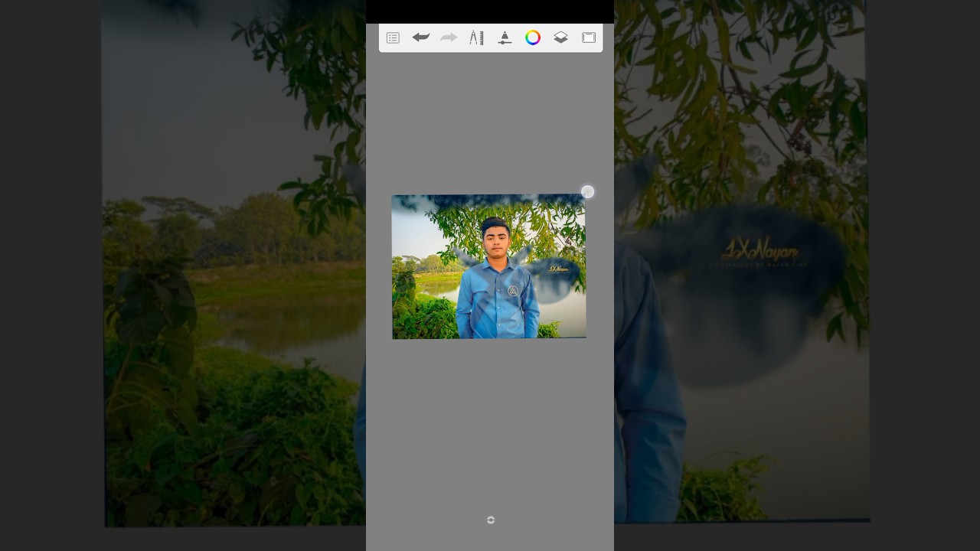Viewport: 980px width, 551px height.
Task: Open the main menu list icon
Action: 393,37
